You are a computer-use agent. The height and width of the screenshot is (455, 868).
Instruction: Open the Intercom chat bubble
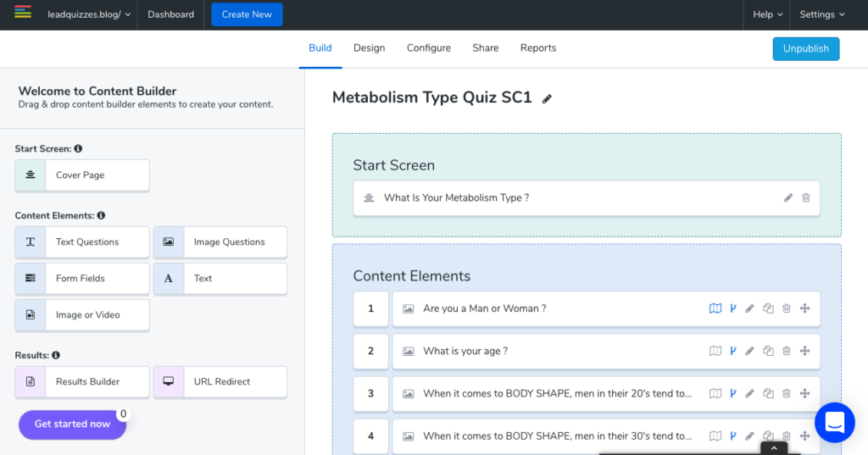coord(834,422)
